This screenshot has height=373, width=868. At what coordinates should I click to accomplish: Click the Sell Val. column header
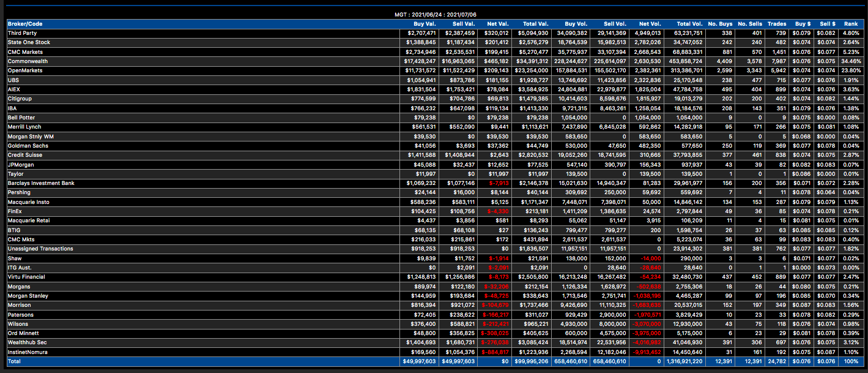[463, 24]
